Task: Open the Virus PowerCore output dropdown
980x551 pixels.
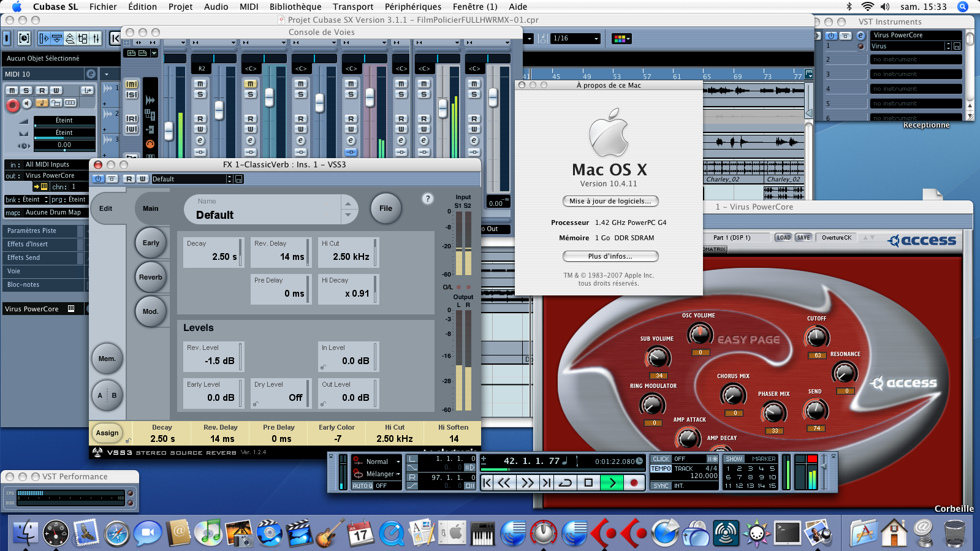Action: click(x=55, y=175)
